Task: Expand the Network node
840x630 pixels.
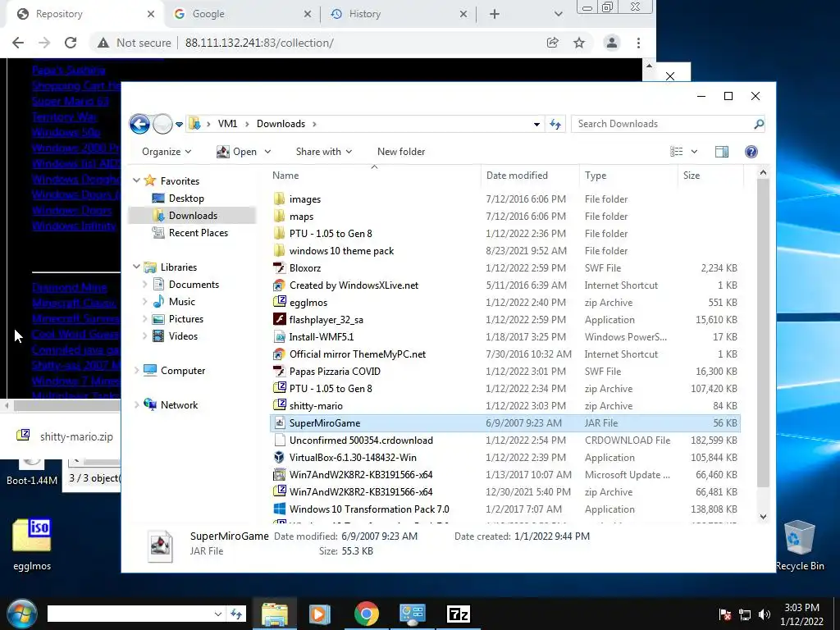Action: [137, 405]
